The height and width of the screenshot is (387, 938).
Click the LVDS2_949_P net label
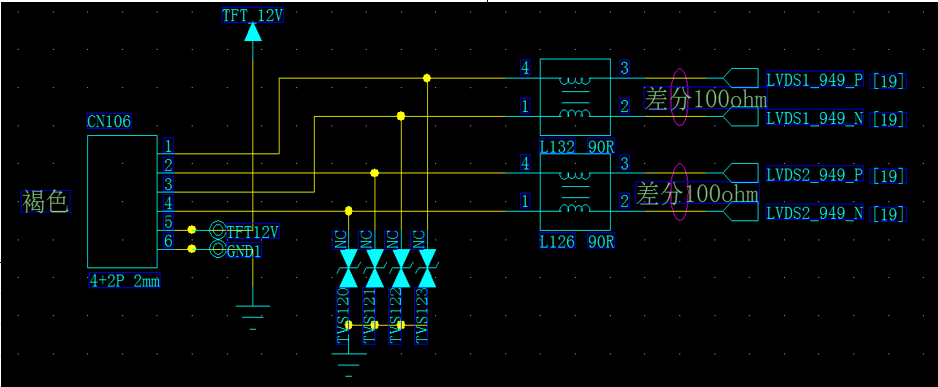click(815, 175)
